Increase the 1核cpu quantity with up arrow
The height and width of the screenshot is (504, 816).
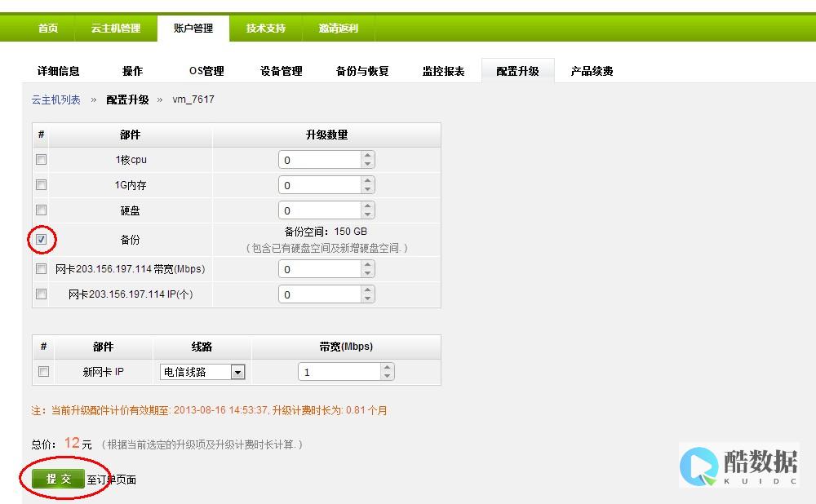(x=368, y=156)
